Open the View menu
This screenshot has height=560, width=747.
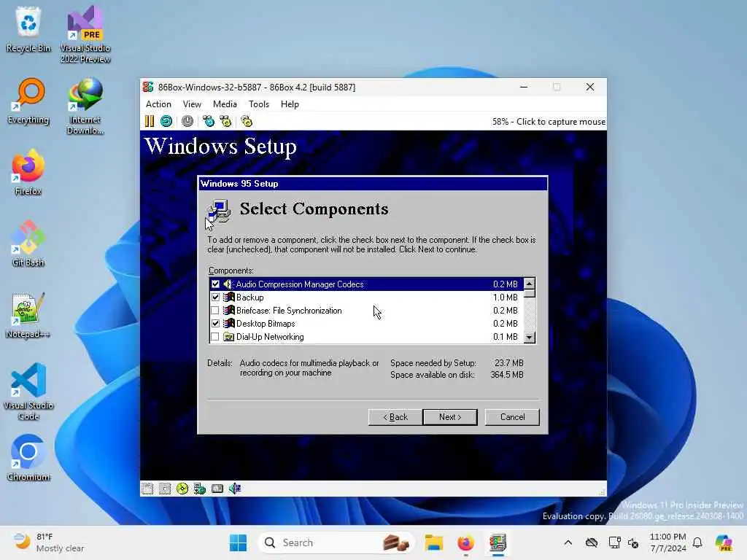[192, 104]
